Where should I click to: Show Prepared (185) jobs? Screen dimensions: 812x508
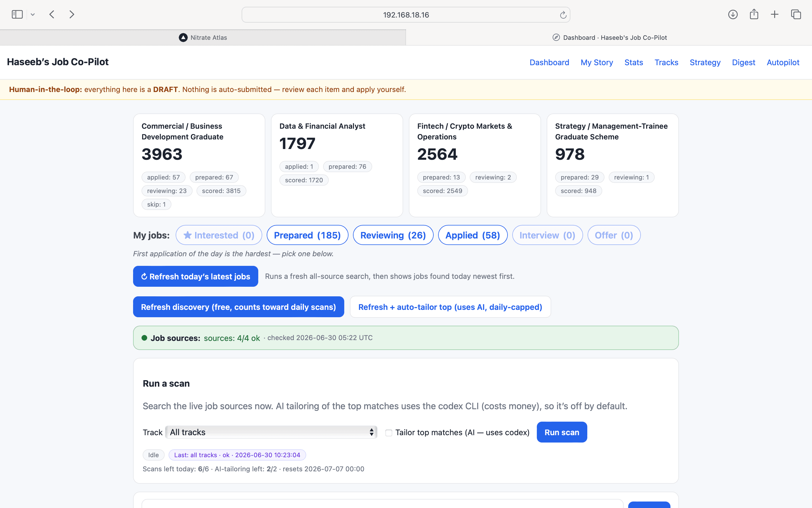click(307, 235)
